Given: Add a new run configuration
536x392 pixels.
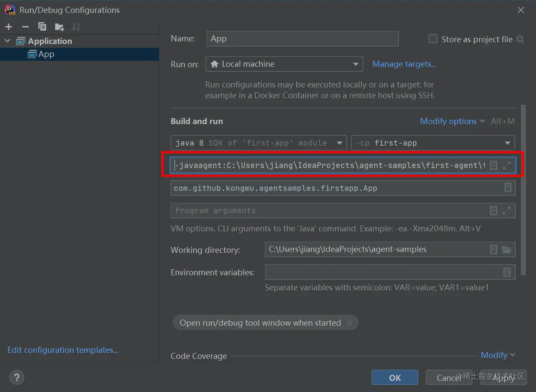Looking at the screenshot, I should (x=9, y=27).
